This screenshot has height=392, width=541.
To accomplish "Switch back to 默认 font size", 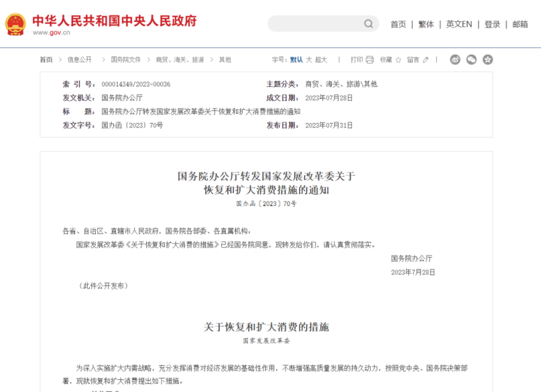I will click(x=295, y=59).
